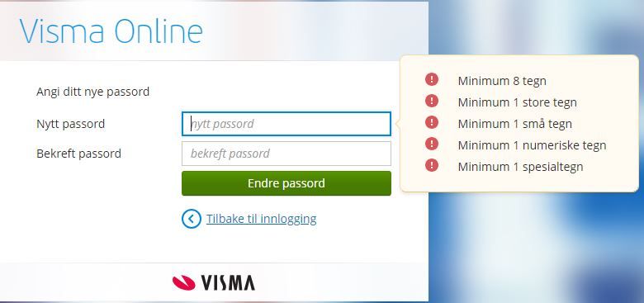Click the warning icon beside Minimum 1 numeriske tegn

coord(431,144)
